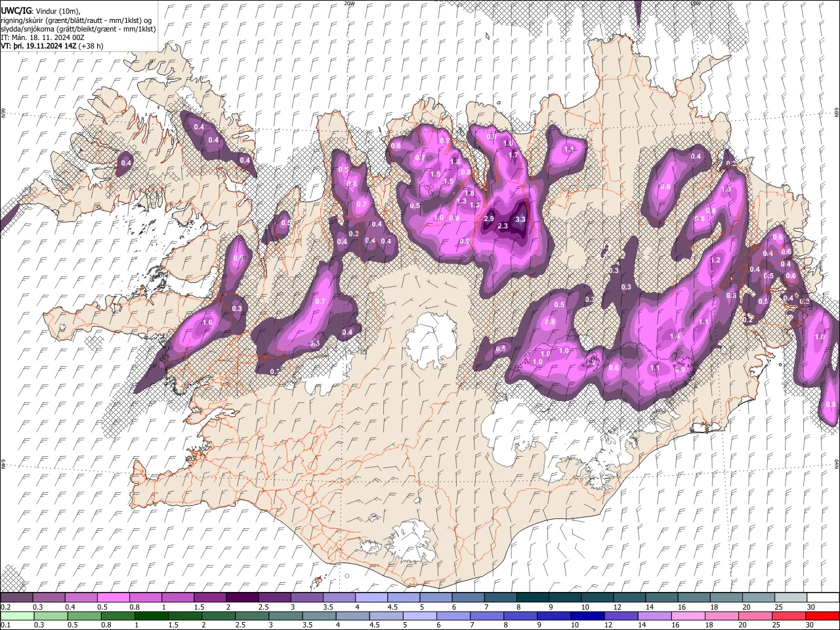Click the light gray 20–25 snow legend swatch

pyautogui.click(x=757, y=597)
